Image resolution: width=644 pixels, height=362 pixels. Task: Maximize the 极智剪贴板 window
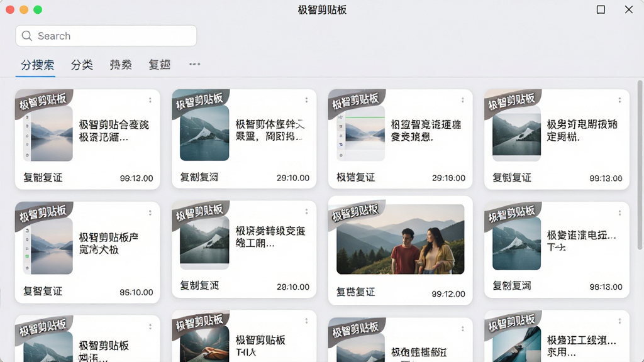click(601, 9)
